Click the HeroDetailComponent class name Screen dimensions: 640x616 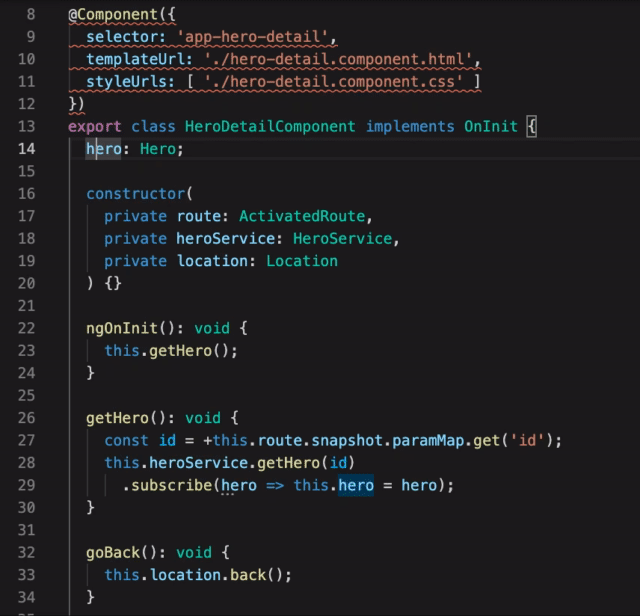point(270,127)
